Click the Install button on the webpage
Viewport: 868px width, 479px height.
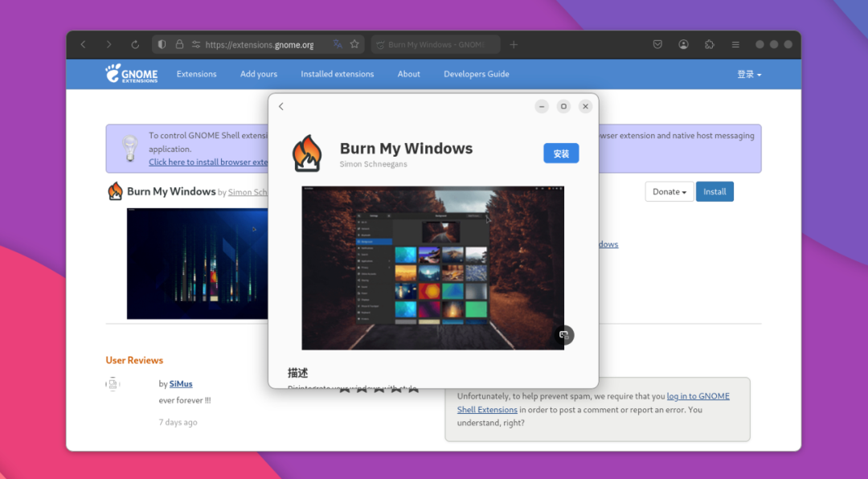[714, 191]
